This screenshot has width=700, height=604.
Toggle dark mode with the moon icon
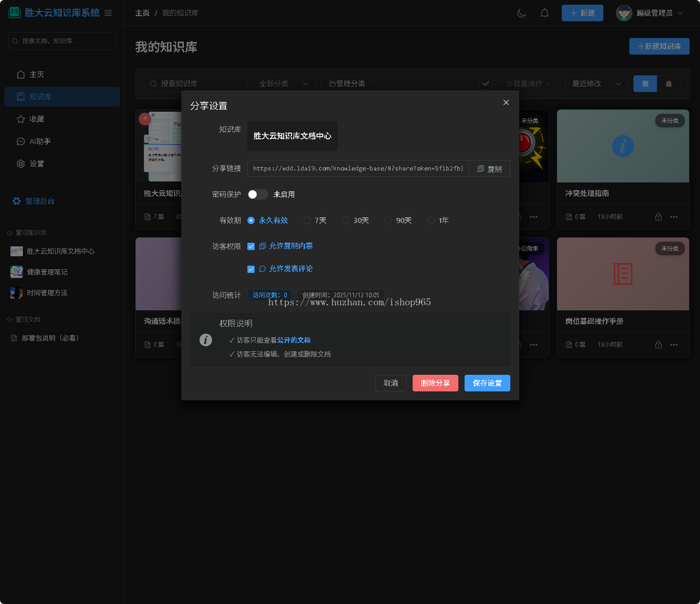[521, 13]
